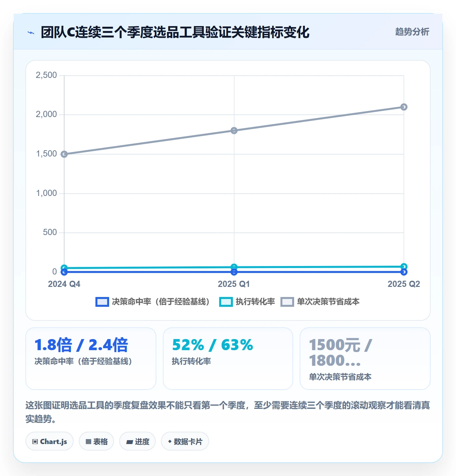456x476 pixels.
Task: Click the 数据卡片 tag chip
Action: pyautogui.click(x=185, y=441)
